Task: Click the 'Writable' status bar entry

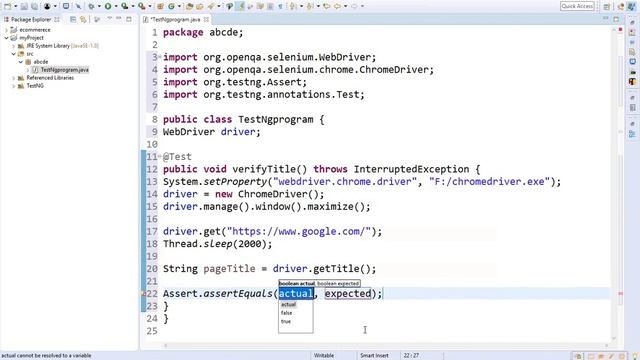Action: click(324, 356)
